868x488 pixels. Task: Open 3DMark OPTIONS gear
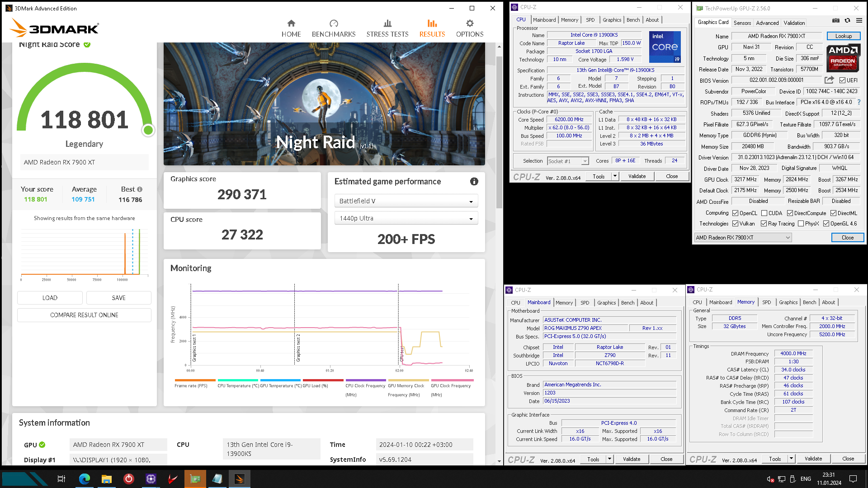(470, 28)
